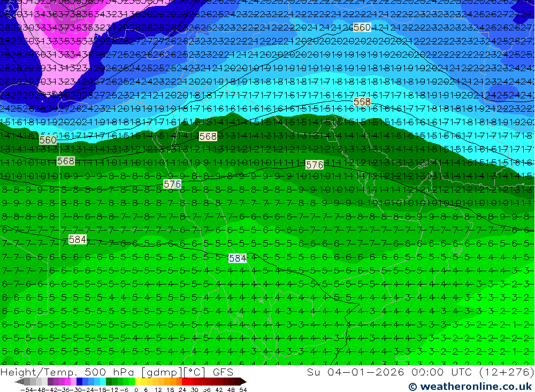Screen dimensions: 535x392
Task: Click the 576 label on the left half
Action: coord(172,184)
